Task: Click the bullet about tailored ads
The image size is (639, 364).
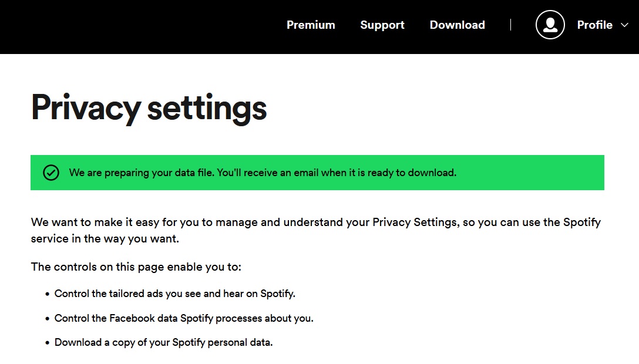Action: [175, 294]
